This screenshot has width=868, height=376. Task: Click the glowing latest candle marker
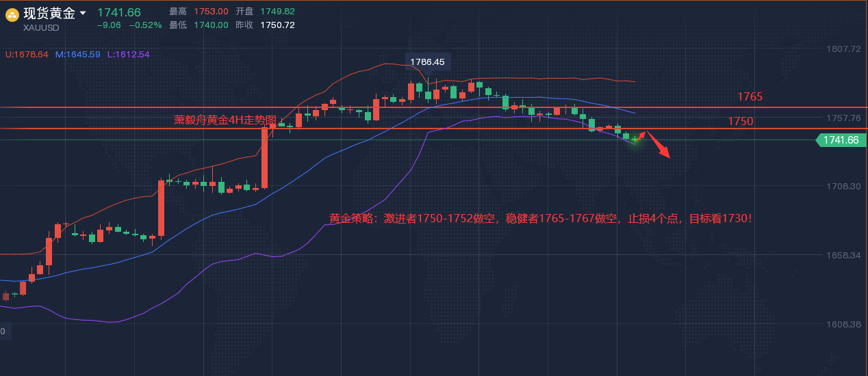(x=635, y=139)
